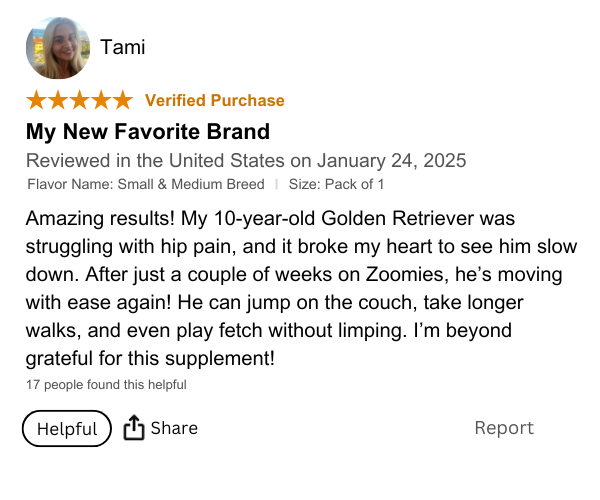Click the Report link
This screenshot has height=500, width=600.
point(504,428)
